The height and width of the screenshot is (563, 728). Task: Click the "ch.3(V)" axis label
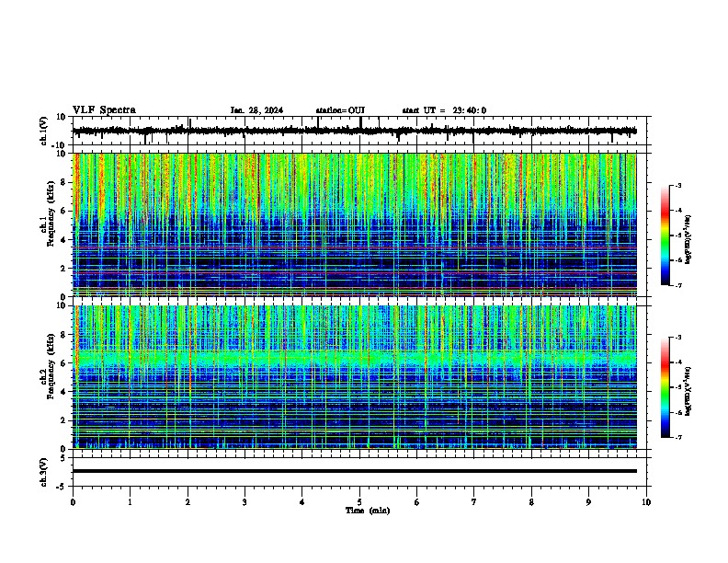(44, 472)
